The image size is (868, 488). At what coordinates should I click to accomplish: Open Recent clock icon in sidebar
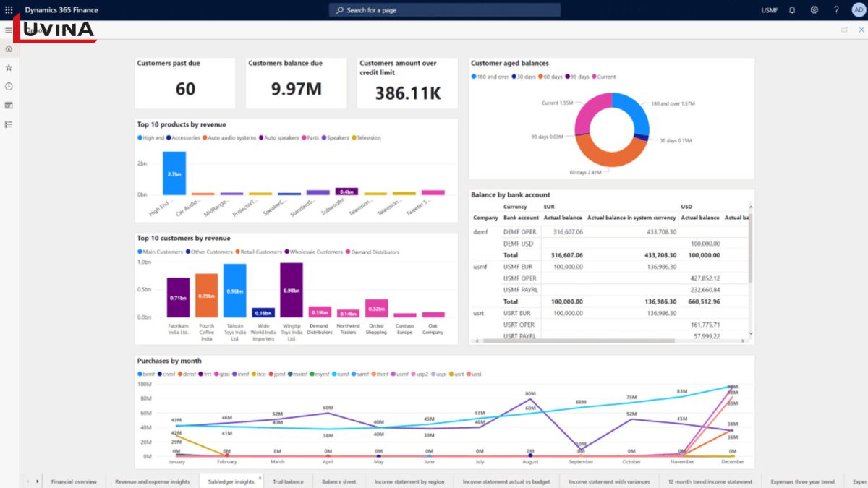pyautogui.click(x=9, y=86)
